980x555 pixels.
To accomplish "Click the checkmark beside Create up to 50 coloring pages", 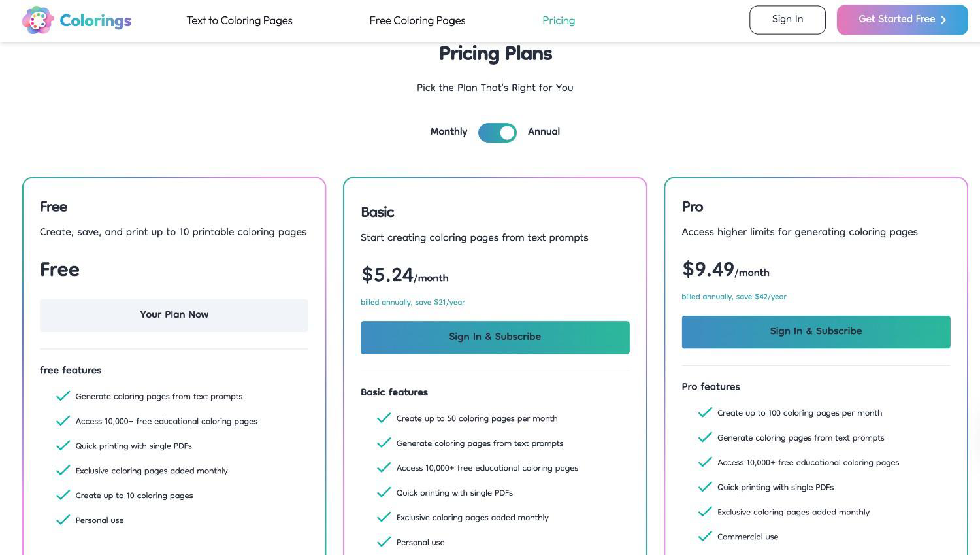I will click(x=384, y=418).
